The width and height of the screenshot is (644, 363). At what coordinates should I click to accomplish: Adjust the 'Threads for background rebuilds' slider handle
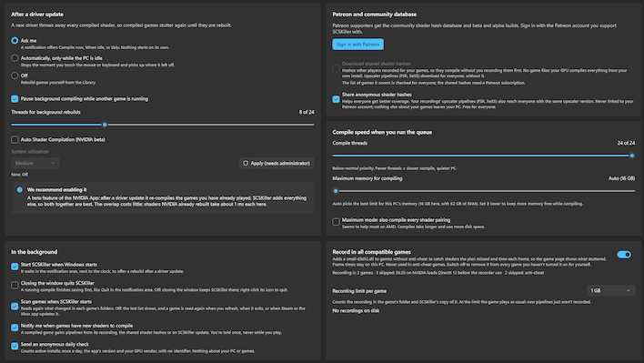[x=105, y=125]
